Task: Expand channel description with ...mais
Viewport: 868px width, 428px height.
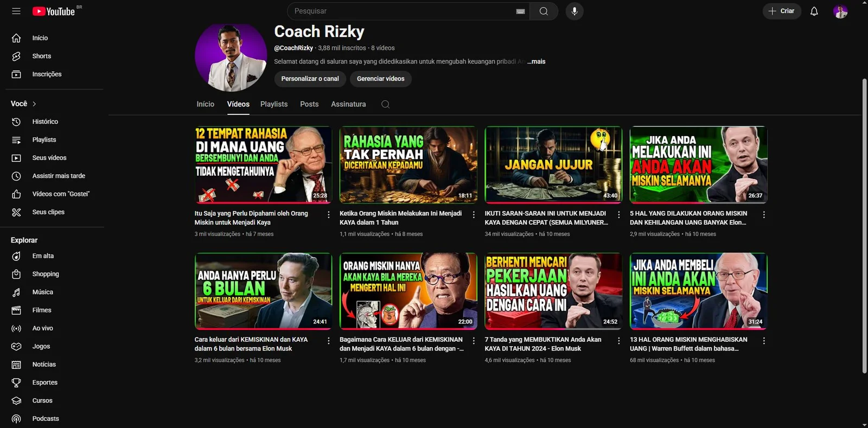Action: 537,61
